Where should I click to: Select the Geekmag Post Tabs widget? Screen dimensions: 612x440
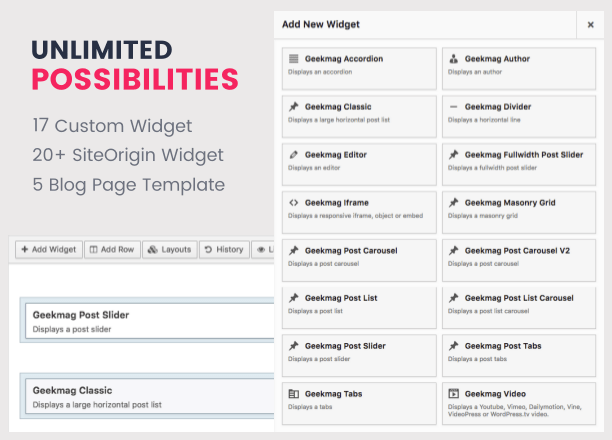point(519,356)
